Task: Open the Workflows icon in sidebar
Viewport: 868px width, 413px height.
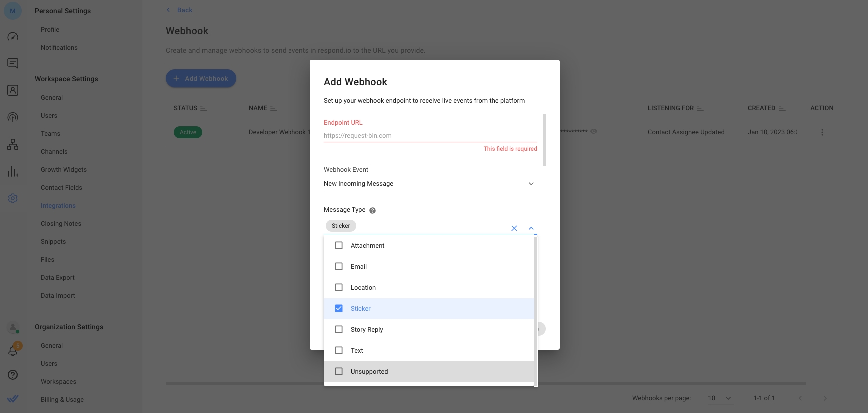Action: (13, 145)
